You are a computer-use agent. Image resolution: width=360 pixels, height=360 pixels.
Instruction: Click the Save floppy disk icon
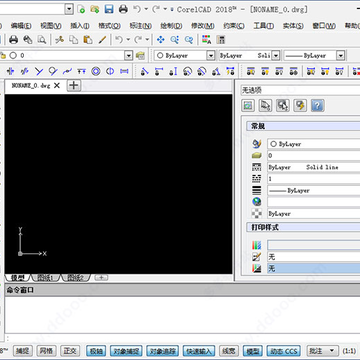click(x=109, y=9)
